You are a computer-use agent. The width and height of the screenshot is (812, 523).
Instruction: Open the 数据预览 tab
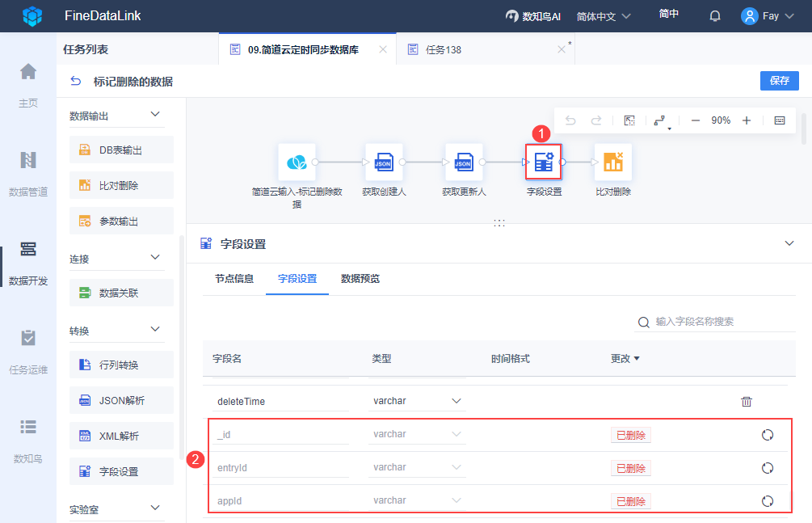360,279
